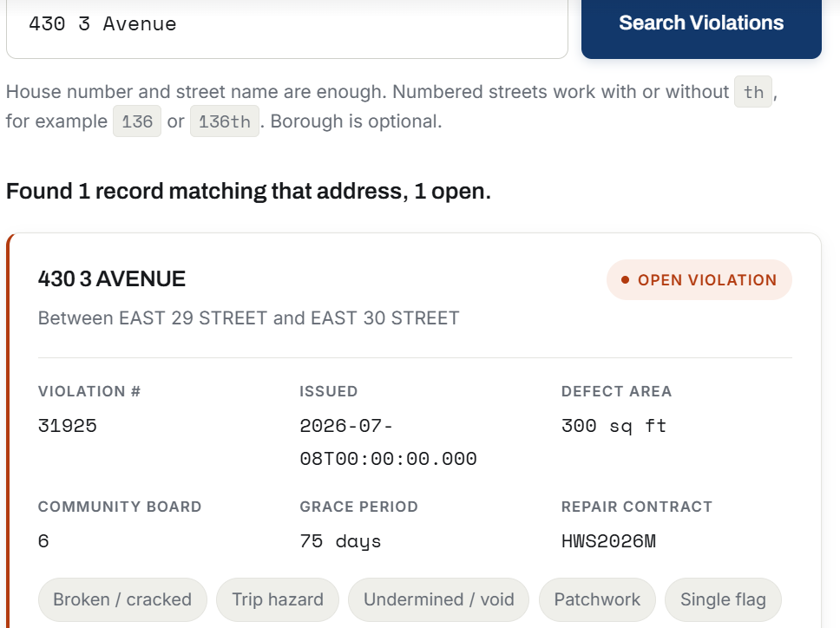Image resolution: width=840 pixels, height=628 pixels.
Task: Select the Broken / cracked defect tag
Action: 122,599
